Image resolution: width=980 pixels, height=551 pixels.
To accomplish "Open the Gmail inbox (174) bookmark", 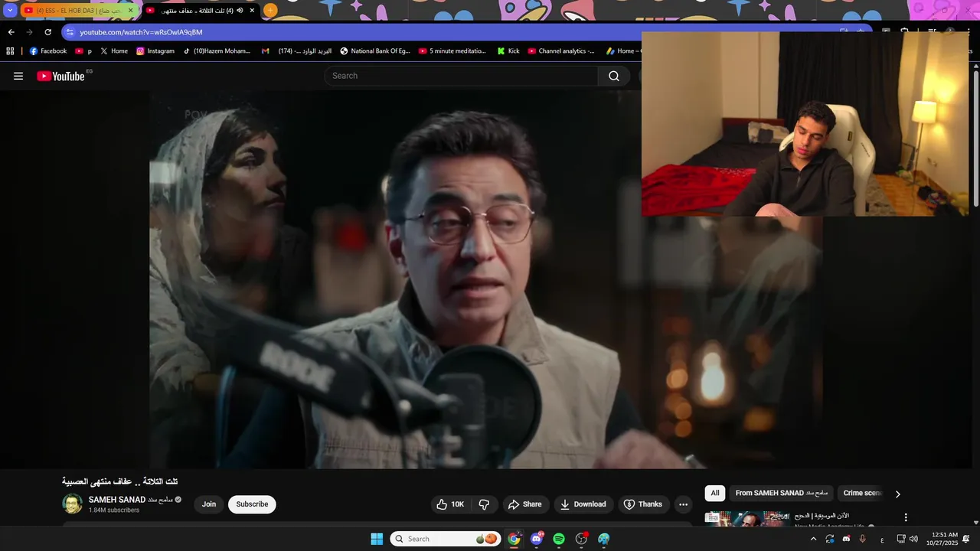I will pyautogui.click(x=296, y=51).
